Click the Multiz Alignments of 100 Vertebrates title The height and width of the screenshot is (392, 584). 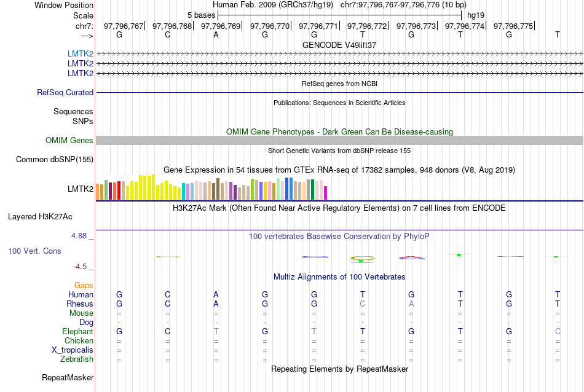click(339, 277)
